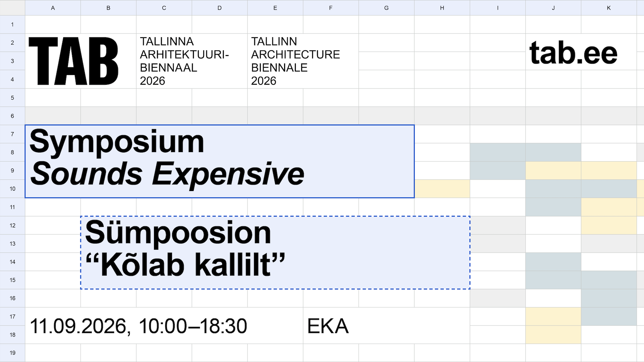Click the blue-gray cell in column K row 16
Screen dimensions: 644x362
click(x=609, y=298)
